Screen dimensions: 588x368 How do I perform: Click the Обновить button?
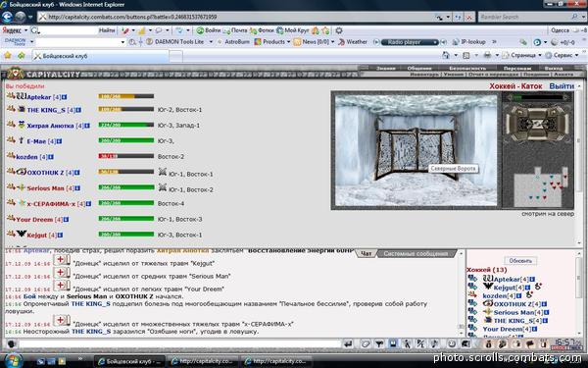520,261
